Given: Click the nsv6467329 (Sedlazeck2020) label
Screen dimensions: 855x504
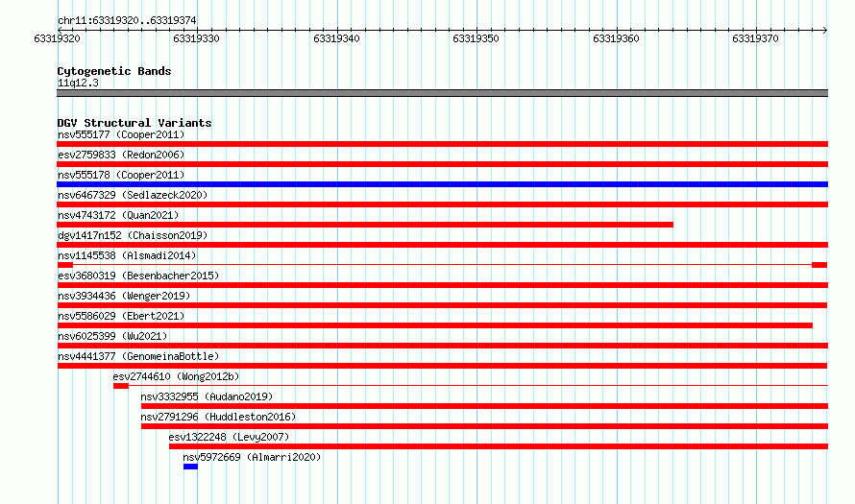Looking at the screenshot, I should 133,195.
